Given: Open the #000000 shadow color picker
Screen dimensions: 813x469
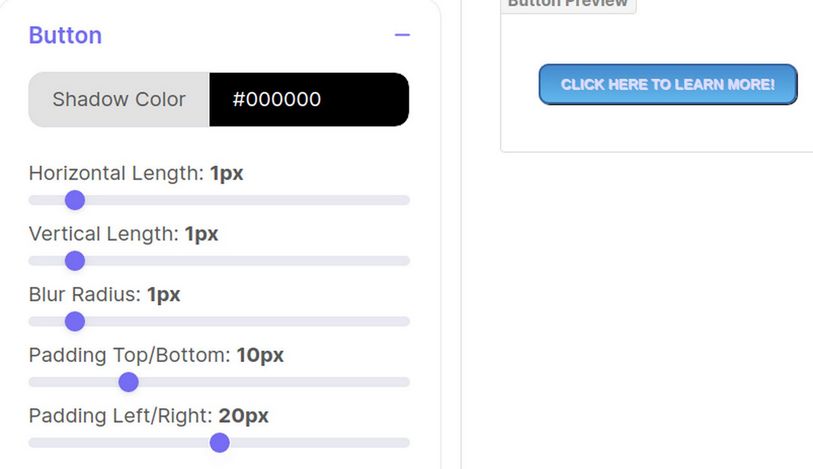Looking at the screenshot, I should pos(308,100).
